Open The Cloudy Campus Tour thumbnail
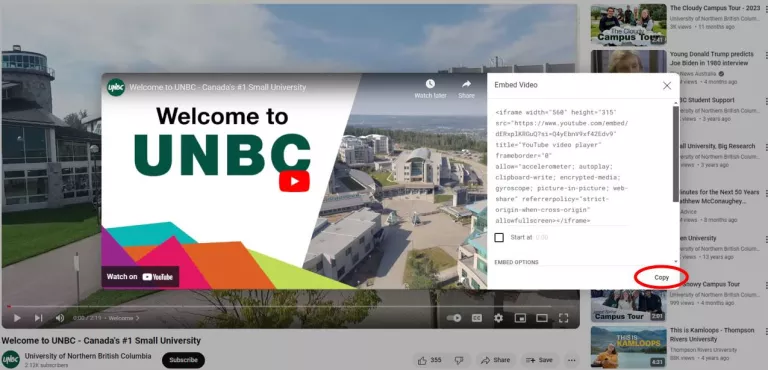 [628, 25]
